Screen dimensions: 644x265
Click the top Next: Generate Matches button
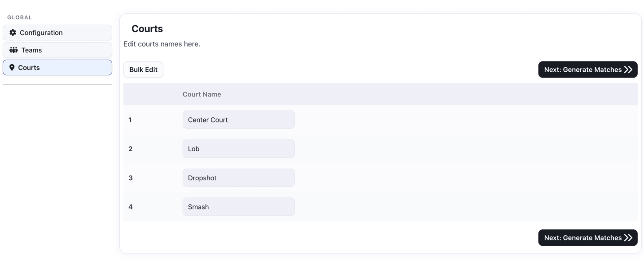(x=588, y=69)
